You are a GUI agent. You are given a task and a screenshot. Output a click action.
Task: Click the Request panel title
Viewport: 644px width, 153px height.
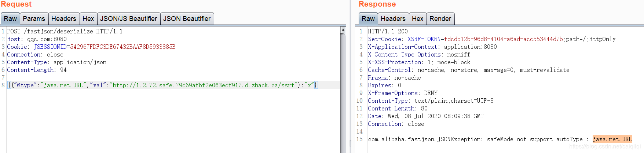pos(16,4)
